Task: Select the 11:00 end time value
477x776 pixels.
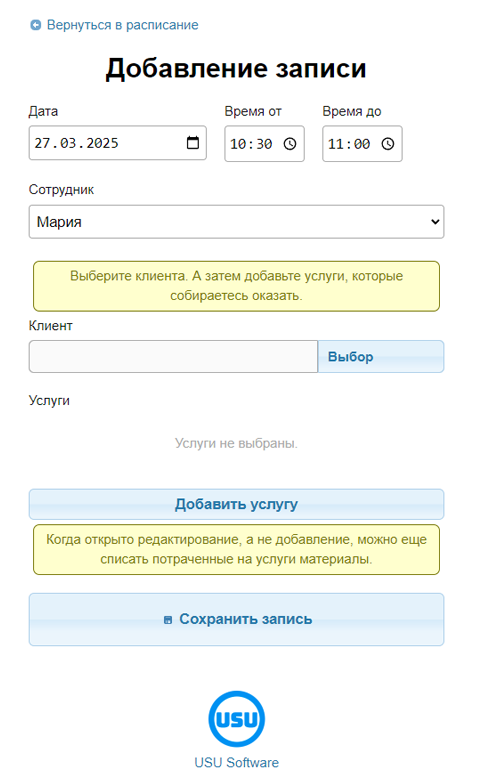Action: (349, 144)
